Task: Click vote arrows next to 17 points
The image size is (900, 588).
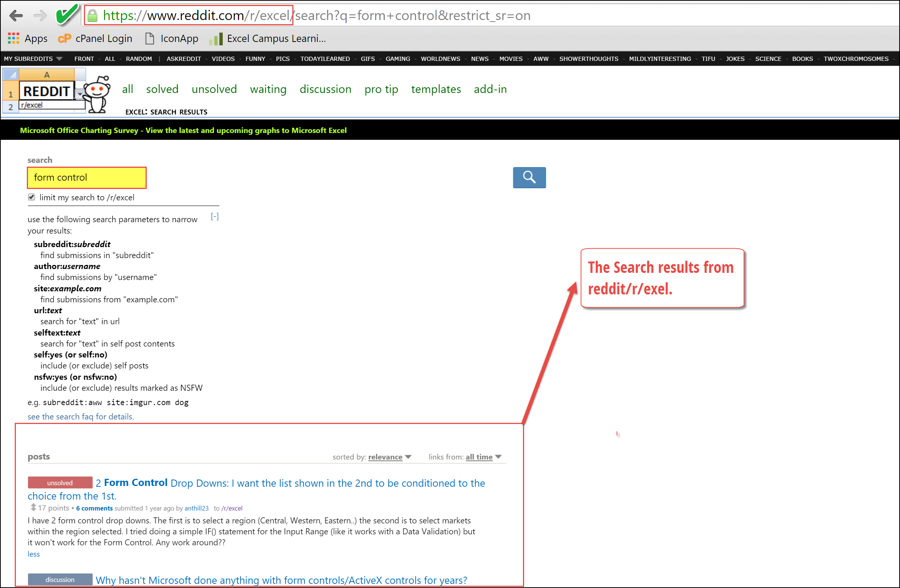Action: 33,507
